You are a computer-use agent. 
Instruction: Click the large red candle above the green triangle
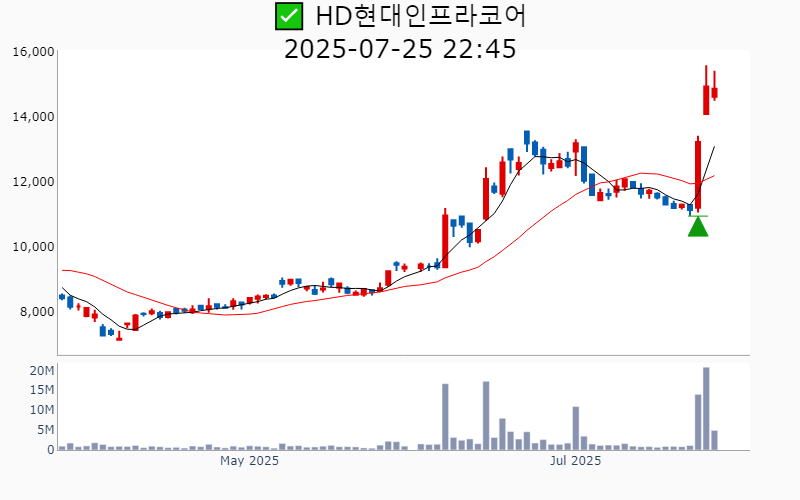coord(698,174)
